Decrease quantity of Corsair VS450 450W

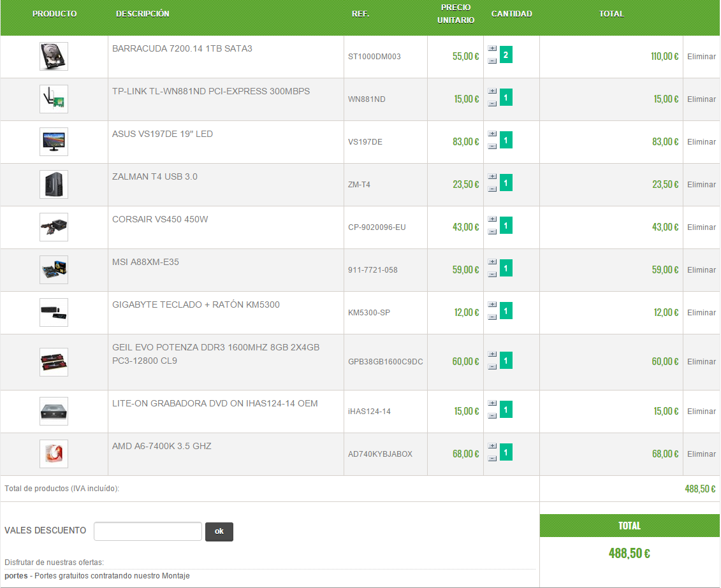(492, 232)
